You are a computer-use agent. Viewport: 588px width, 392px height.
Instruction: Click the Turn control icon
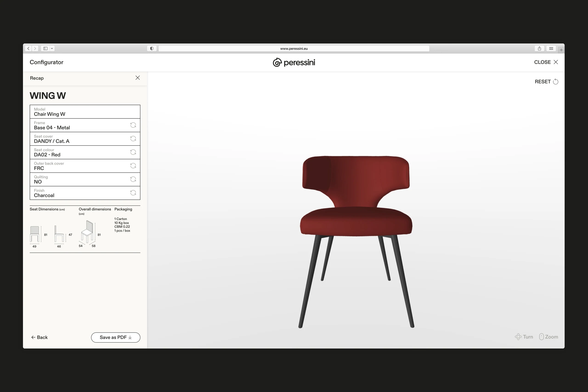[518, 337]
